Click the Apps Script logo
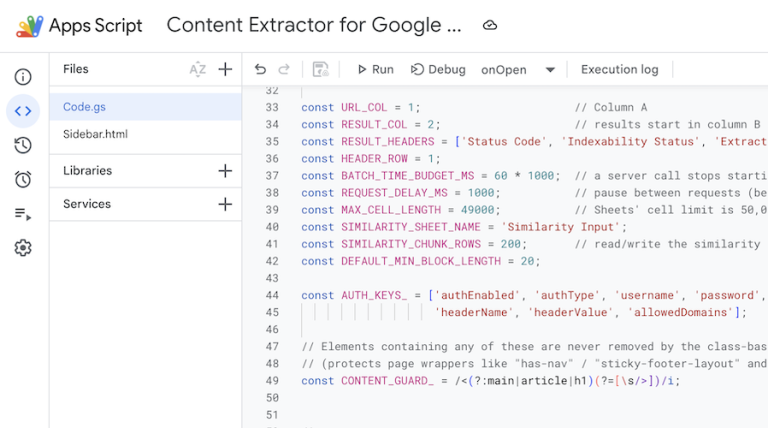This screenshot has width=768, height=428. pyautogui.click(x=29, y=25)
